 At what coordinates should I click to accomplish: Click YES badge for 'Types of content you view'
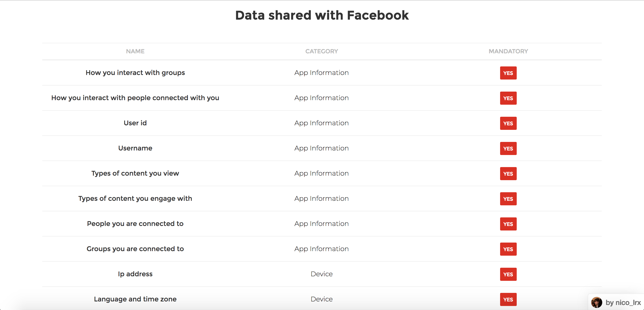click(x=508, y=174)
